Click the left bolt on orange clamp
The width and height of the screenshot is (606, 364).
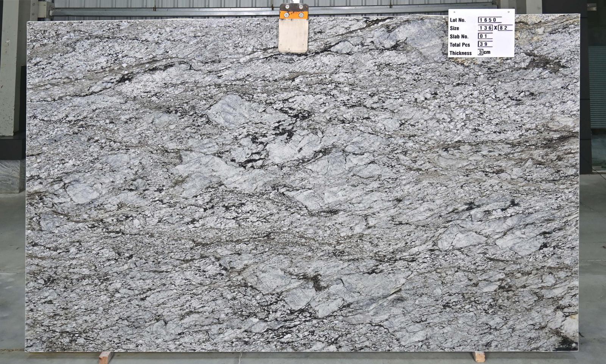[287, 15]
